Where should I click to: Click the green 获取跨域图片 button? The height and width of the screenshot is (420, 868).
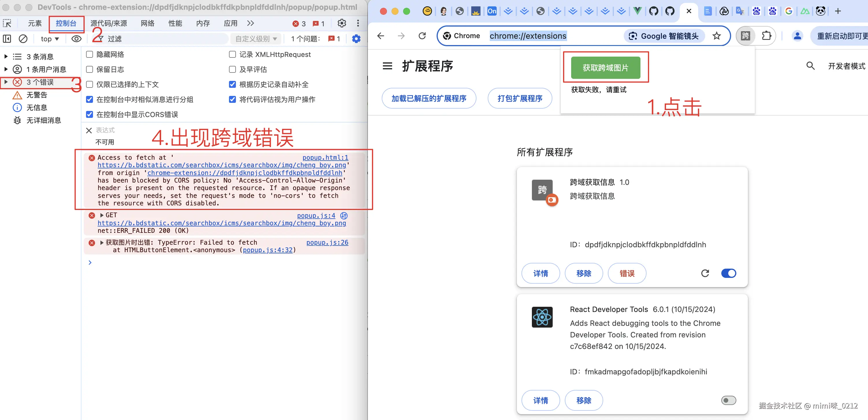pos(605,68)
